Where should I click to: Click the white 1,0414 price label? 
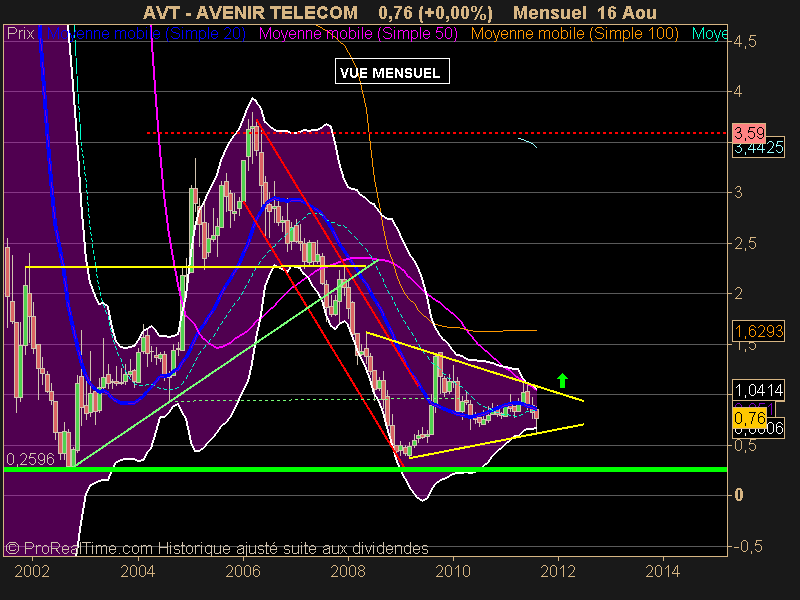click(759, 390)
